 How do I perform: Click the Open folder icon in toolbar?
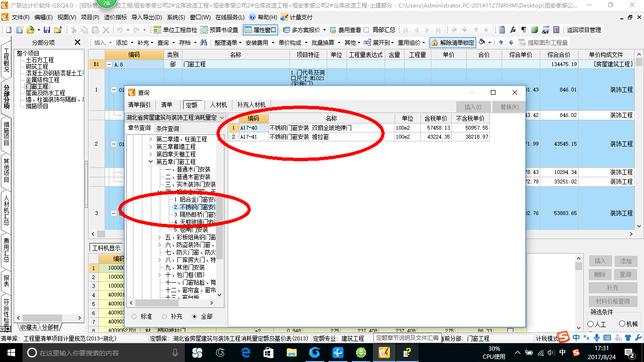(30, 30)
